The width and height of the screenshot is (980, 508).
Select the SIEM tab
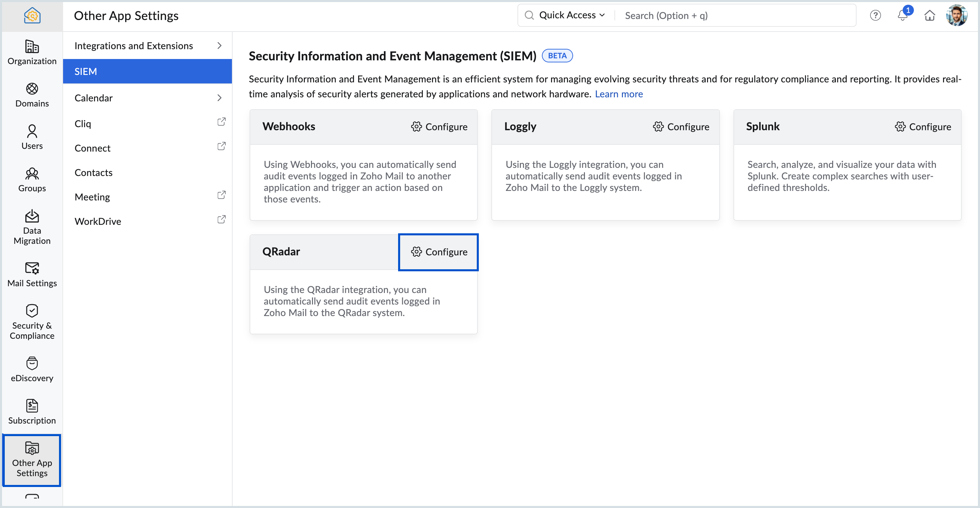147,71
